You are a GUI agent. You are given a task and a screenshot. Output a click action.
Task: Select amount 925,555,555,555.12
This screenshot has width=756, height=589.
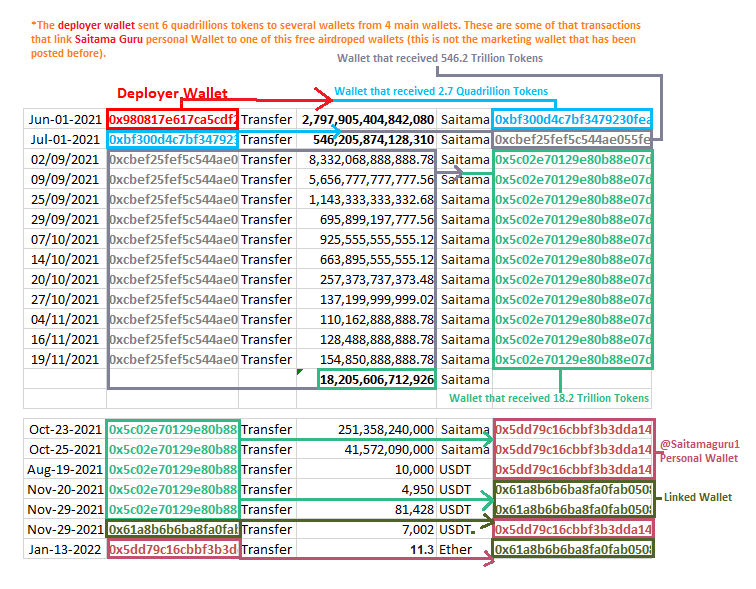point(367,240)
